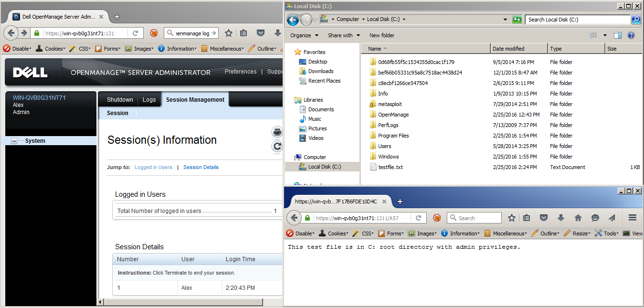Open the Resize menu in testfile browser toolbar
Image resolution: width=644 pixels, height=308 pixels.
click(x=577, y=234)
